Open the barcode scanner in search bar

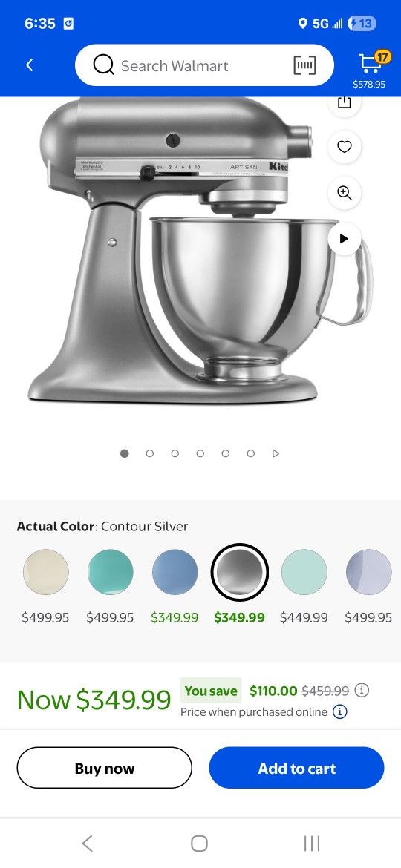pos(304,66)
